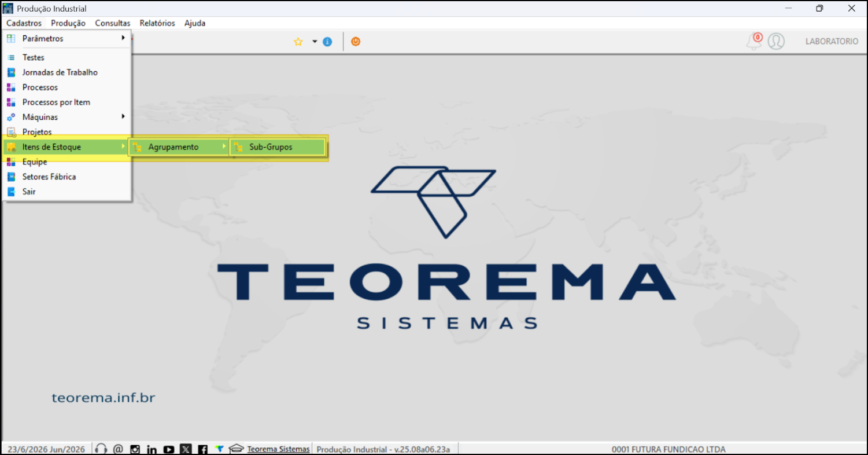Open the Teorema Sistemas link in status bar
868x455 pixels.
pyautogui.click(x=278, y=449)
